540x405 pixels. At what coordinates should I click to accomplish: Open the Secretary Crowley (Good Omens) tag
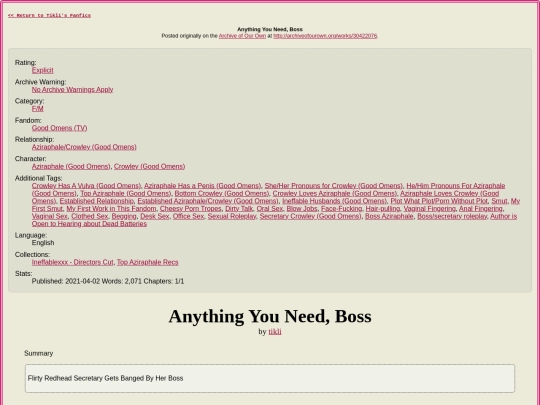(310, 216)
